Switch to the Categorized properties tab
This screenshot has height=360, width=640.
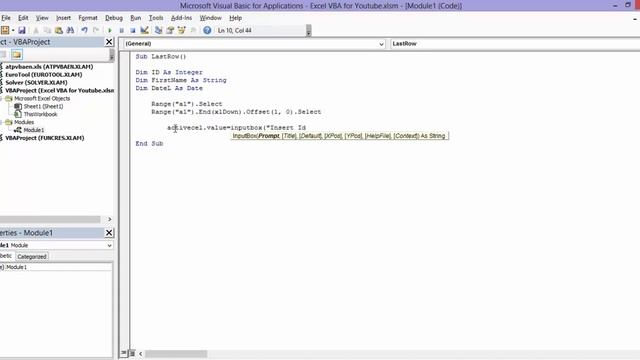pos(32,256)
